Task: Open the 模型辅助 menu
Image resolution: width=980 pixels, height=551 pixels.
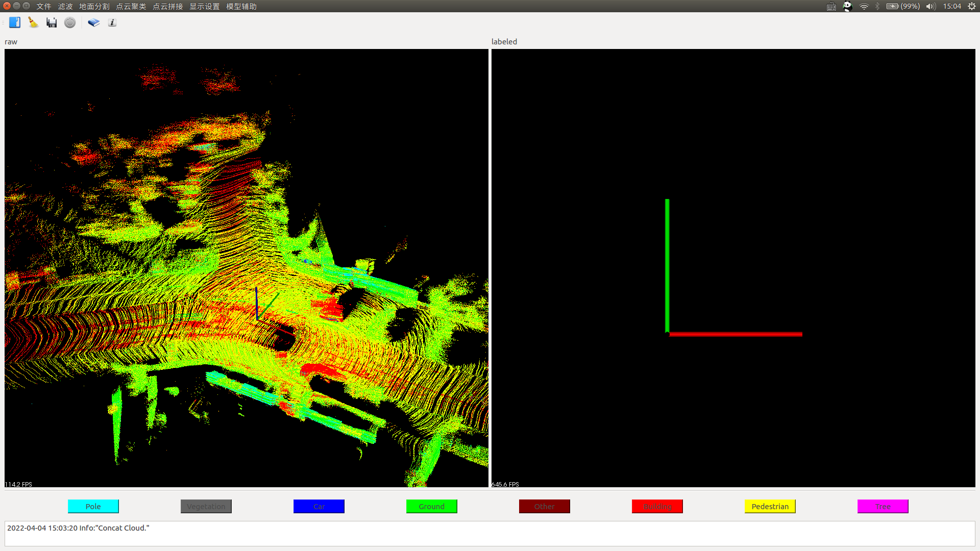Action: pos(241,6)
